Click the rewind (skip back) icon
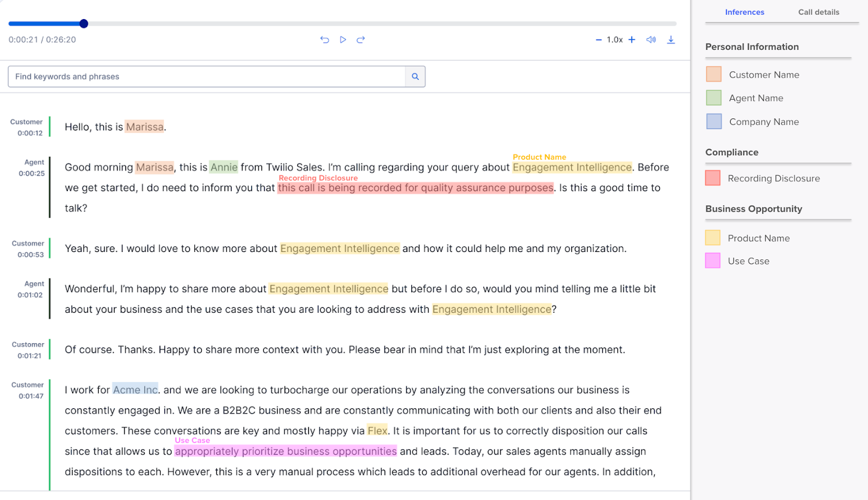This screenshot has height=500, width=868. pos(324,40)
